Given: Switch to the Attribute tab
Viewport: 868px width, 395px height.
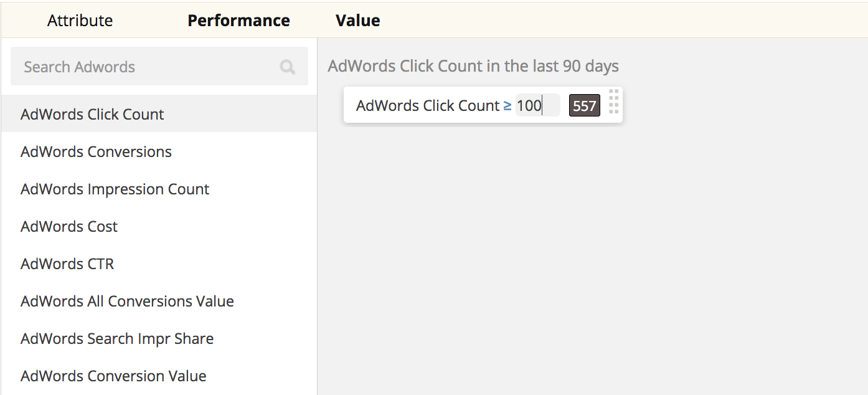Looking at the screenshot, I should (80, 20).
